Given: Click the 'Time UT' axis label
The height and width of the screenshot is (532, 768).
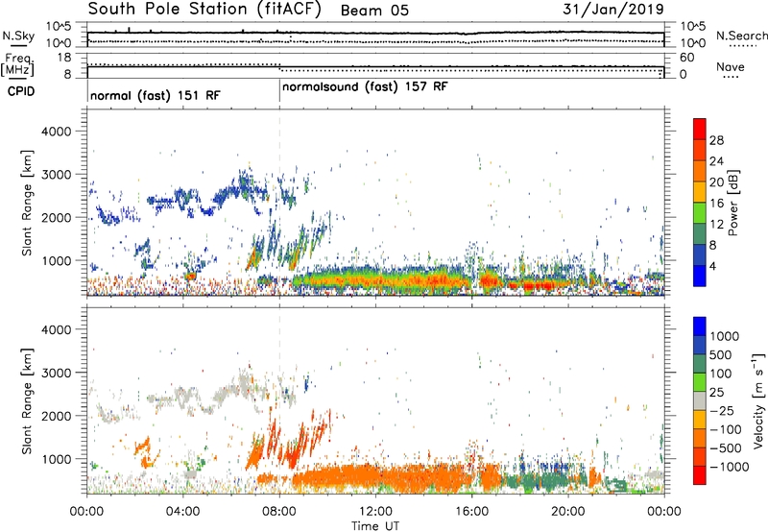Looking at the screenshot, I should (375, 526).
